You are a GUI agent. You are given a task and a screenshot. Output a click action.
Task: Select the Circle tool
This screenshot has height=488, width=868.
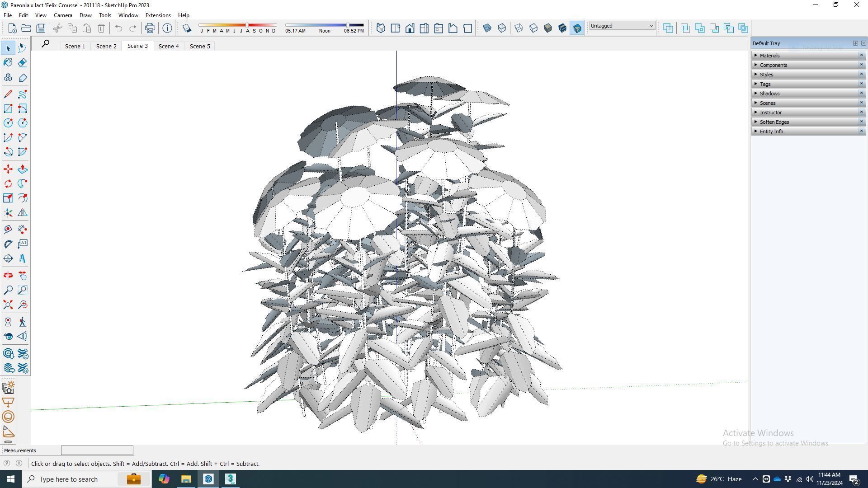click(8, 123)
